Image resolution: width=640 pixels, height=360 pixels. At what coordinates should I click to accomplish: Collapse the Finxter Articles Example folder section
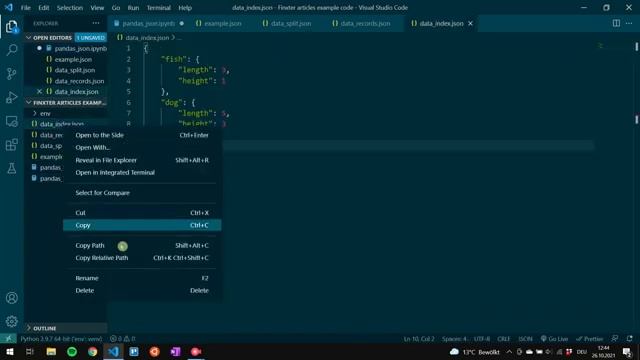click(x=65, y=102)
